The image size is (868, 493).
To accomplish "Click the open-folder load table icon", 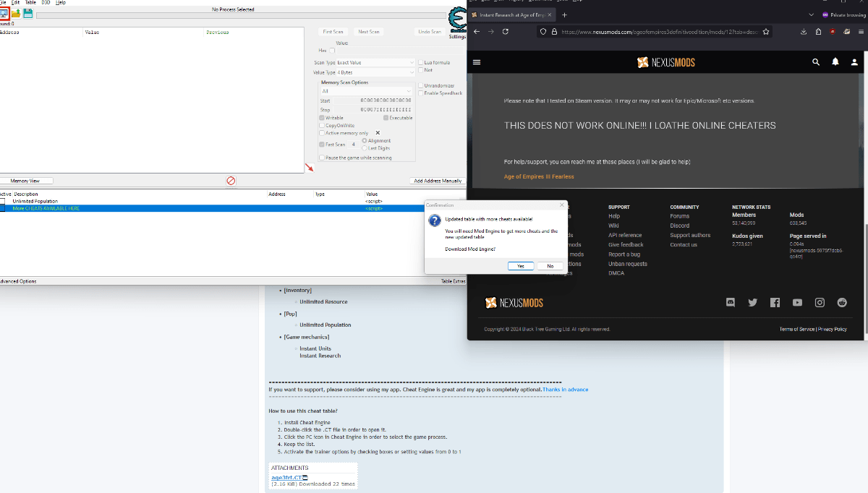I will click(x=15, y=14).
